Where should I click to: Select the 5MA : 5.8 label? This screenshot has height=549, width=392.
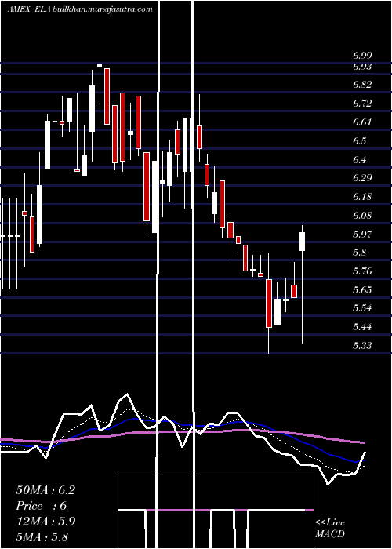point(42,536)
